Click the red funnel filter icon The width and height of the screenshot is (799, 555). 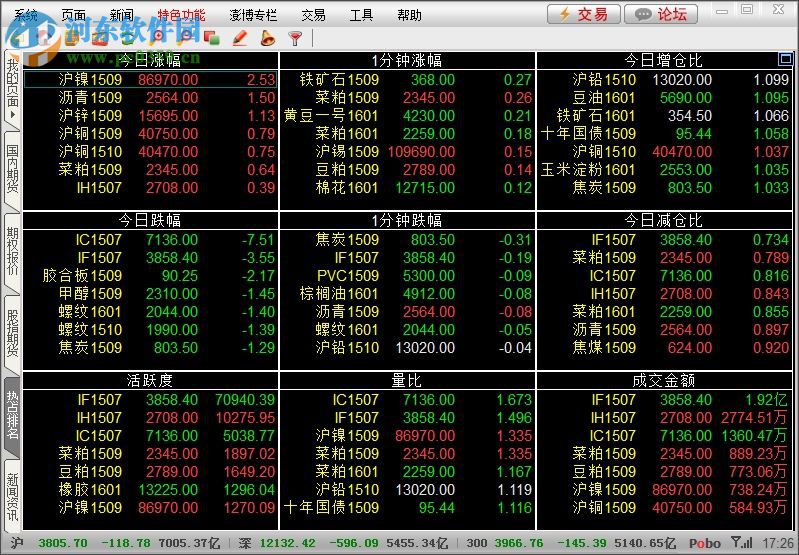295,38
